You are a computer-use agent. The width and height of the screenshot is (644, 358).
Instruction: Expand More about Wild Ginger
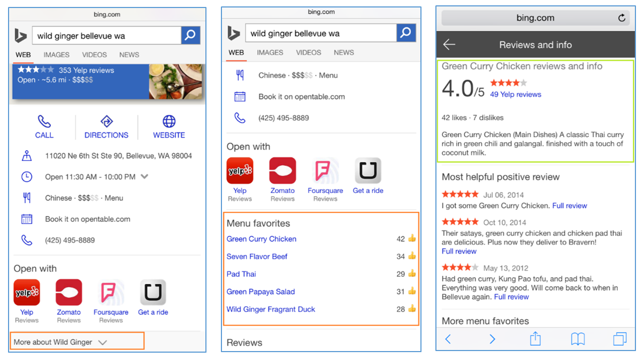coord(77,341)
